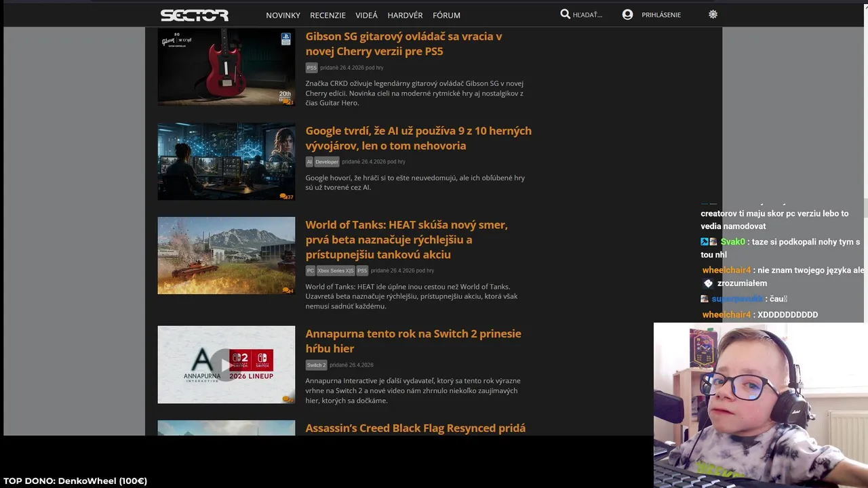Click TOP DONO DenkoWheel text

[x=75, y=481]
